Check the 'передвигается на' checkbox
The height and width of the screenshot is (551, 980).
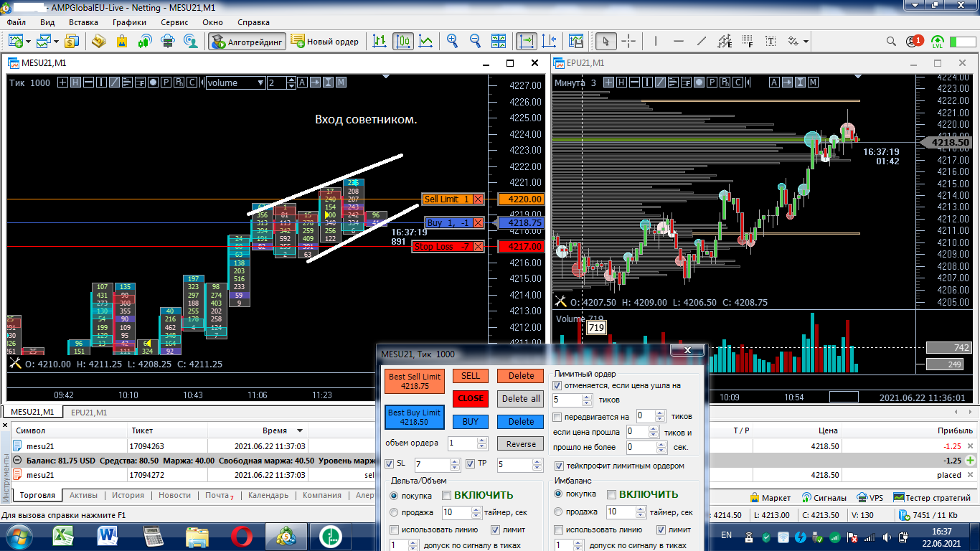(558, 417)
